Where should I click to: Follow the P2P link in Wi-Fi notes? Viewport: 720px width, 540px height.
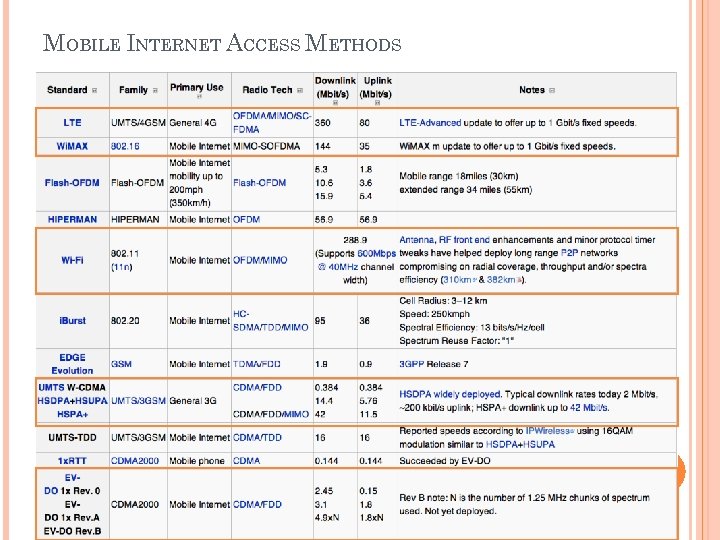click(x=569, y=253)
